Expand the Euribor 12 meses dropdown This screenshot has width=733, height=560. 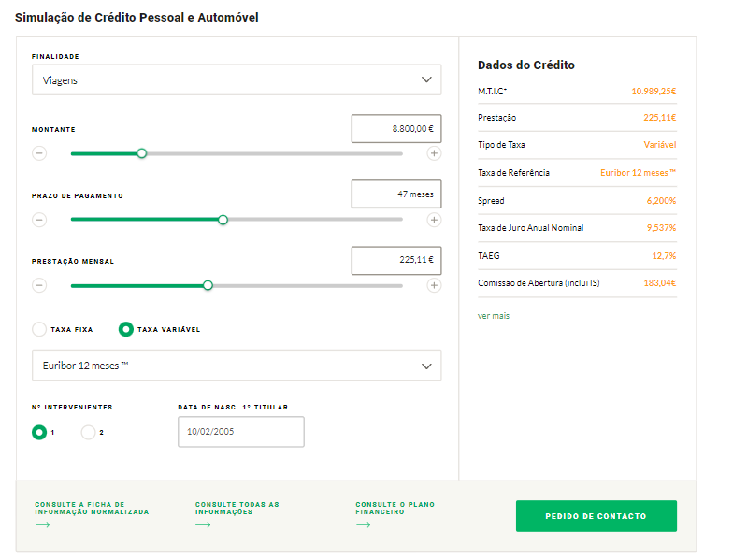pos(237,366)
